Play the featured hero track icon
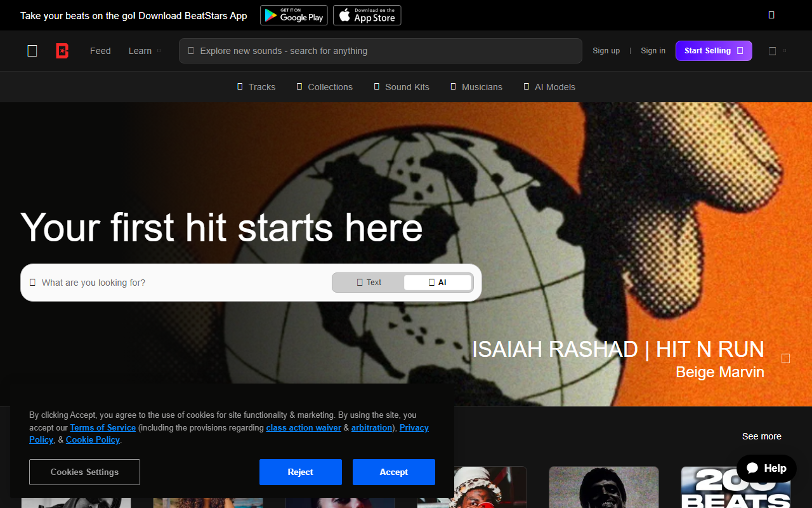The height and width of the screenshot is (508, 812). (x=785, y=359)
